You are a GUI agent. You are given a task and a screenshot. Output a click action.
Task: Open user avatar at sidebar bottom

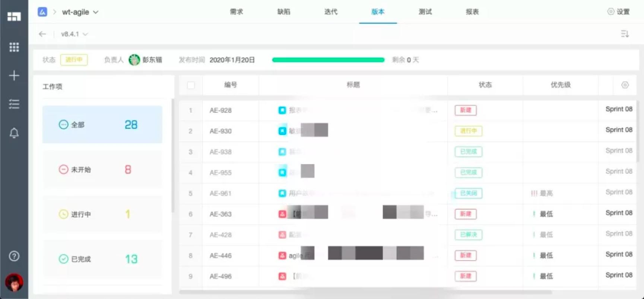[x=14, y=282]
